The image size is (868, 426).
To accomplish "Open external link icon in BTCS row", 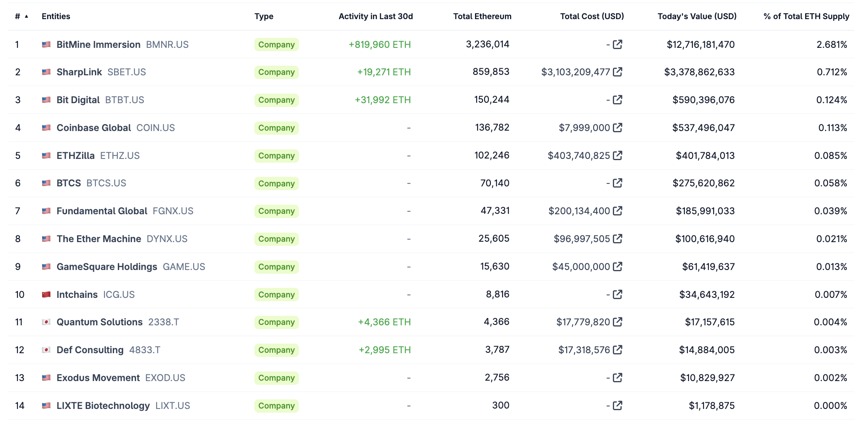I will coord(617,183).
